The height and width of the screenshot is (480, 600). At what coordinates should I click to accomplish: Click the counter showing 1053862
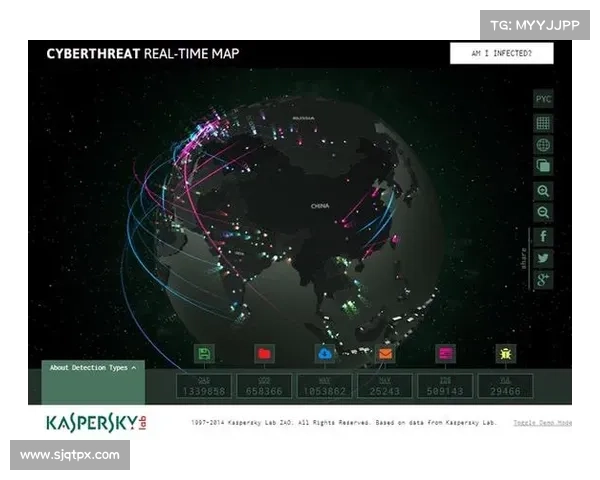point(324,386)
